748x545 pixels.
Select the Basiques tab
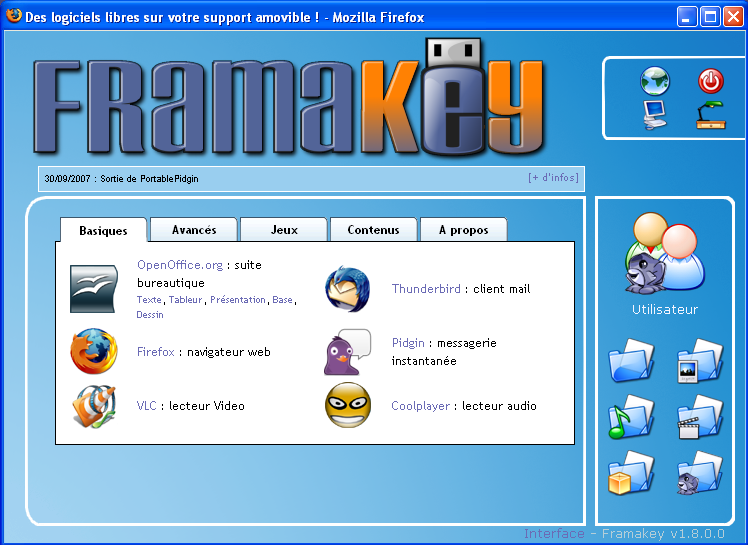(x=103, y=231)
